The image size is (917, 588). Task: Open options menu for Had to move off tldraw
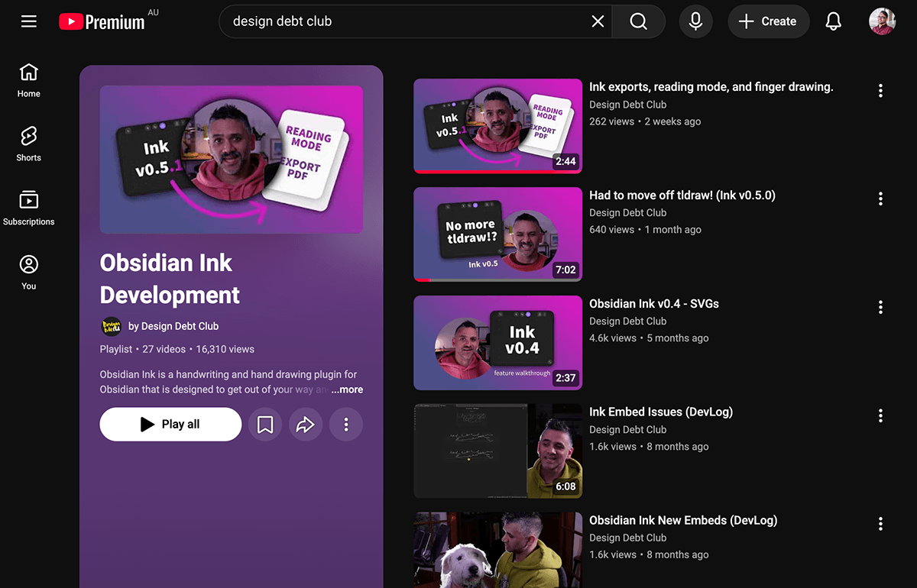tap(880, 199)
